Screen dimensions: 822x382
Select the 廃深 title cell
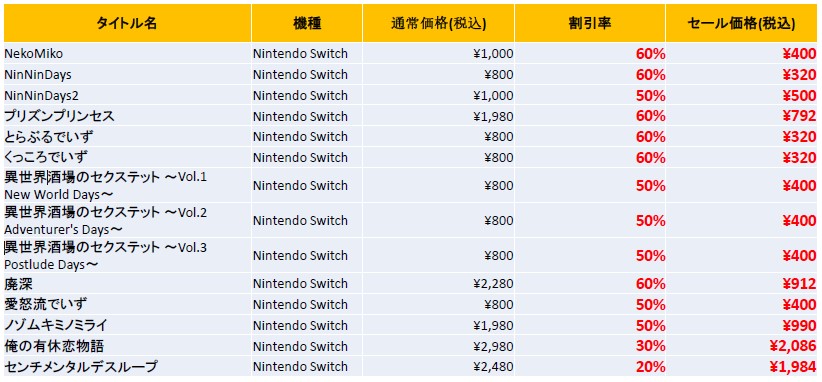(x=127, y=283)
